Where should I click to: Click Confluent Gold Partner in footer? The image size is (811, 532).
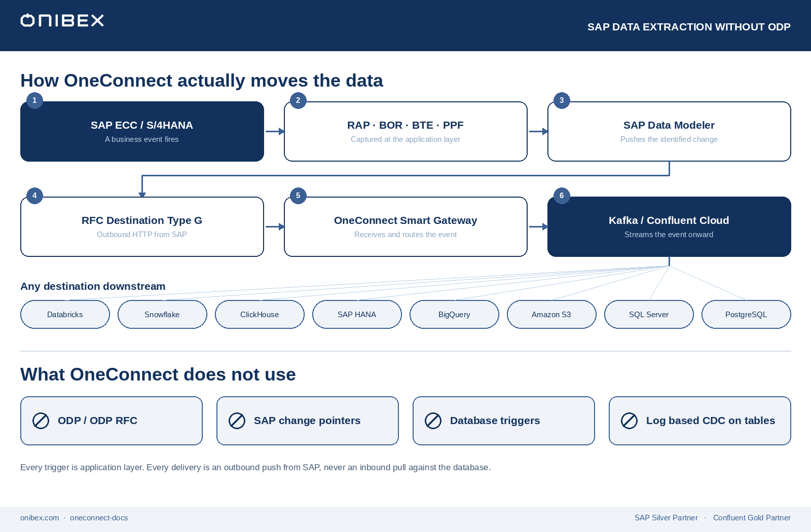pyautogui.click(x=752, y=518)
